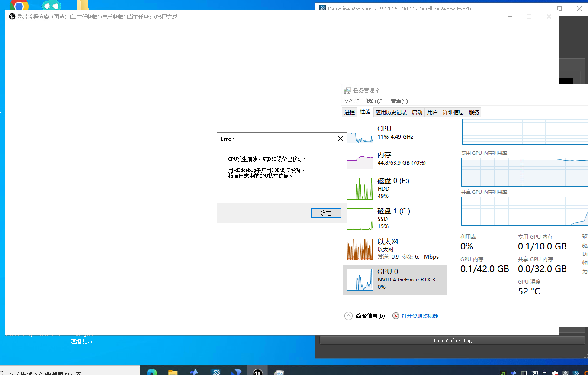Click Unreal Engine icon in taskbar
The height and width of the screenshot is (375, 588).
[258, 372]
